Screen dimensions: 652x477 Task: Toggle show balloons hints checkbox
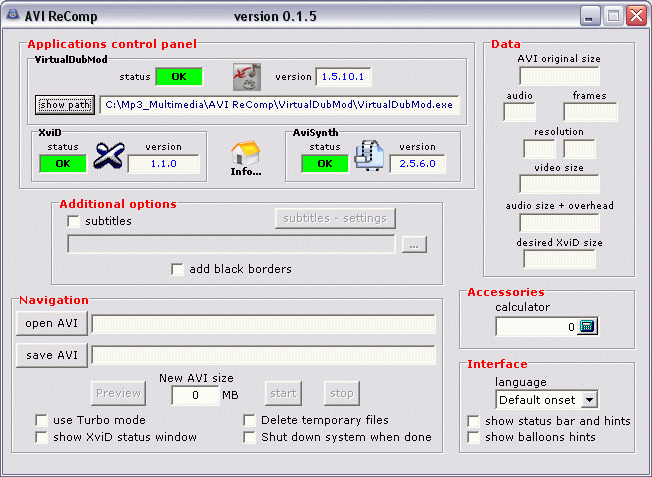click(474, 437)
